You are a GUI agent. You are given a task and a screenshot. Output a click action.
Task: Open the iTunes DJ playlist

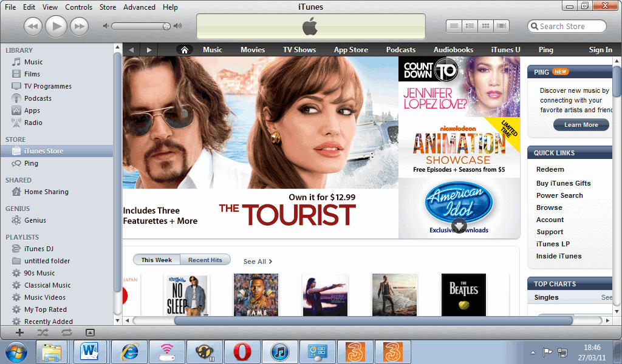point(38,249)
